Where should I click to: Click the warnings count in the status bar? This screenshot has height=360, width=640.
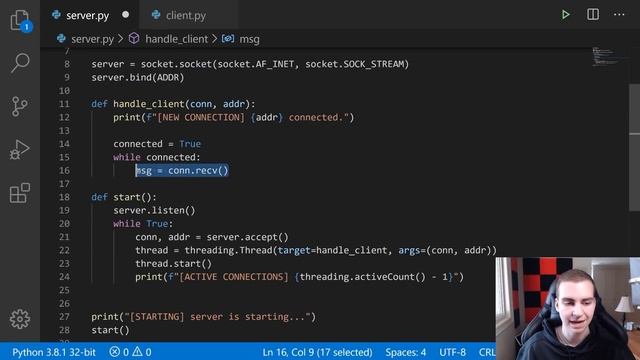(142, 352)
